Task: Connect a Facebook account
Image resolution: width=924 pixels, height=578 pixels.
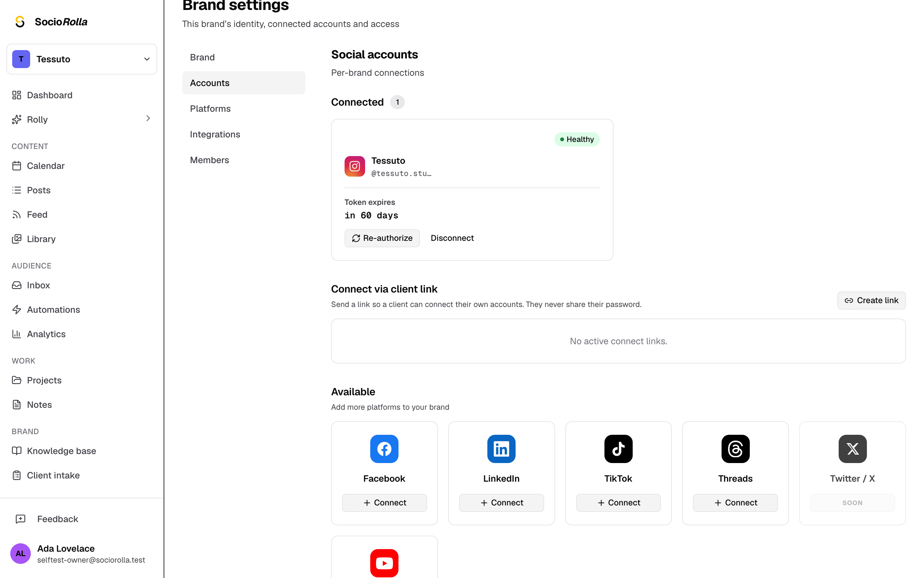Action: pyautogui.click(x=384, y=503)
